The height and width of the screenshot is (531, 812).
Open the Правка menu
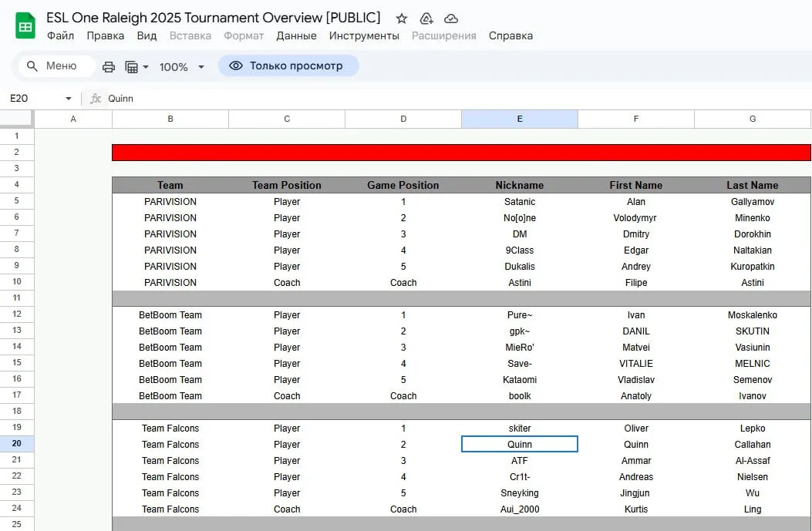tap(105, 35)
